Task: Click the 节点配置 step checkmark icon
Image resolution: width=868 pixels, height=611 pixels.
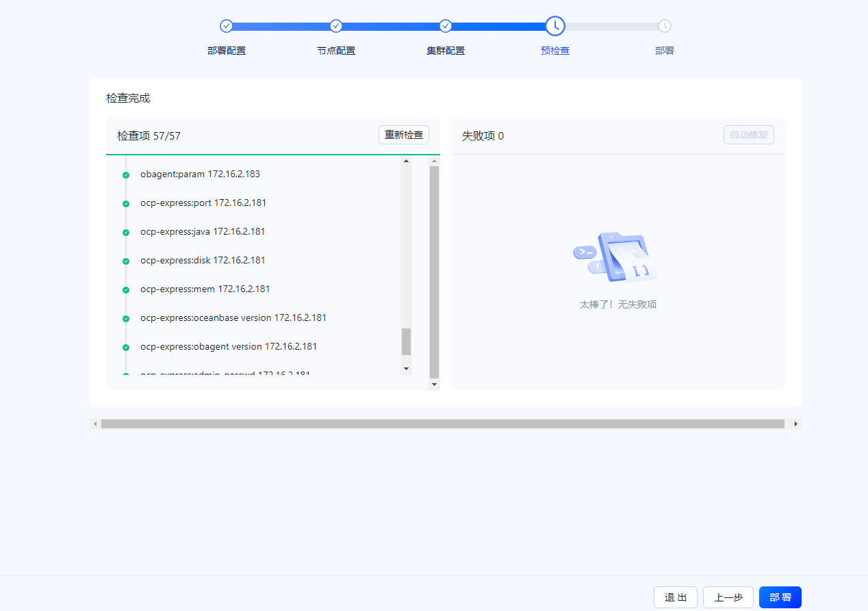Action: (336, 26)
